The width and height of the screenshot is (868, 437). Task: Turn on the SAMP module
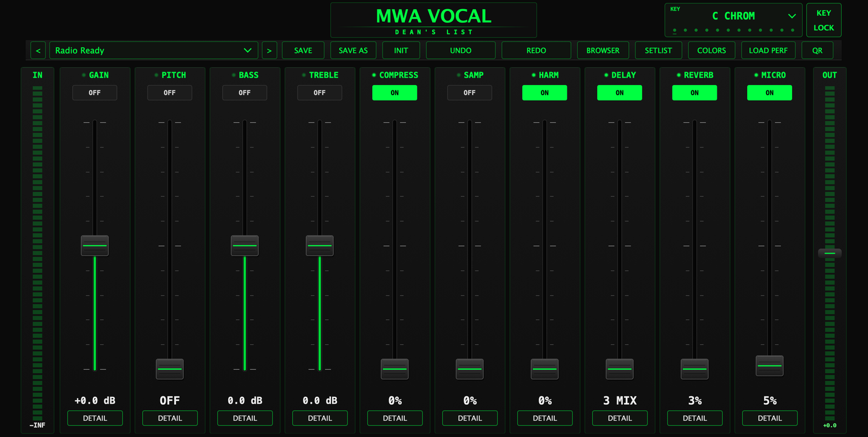pos(470,93)
